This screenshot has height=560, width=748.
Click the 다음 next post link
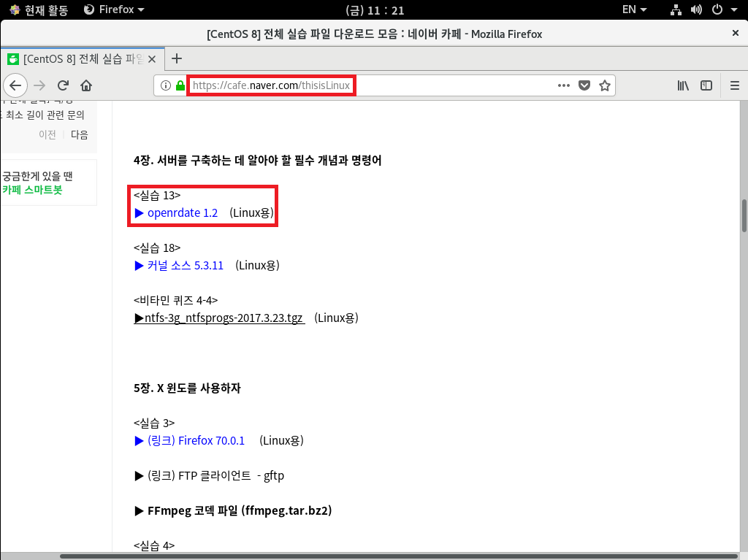point(79,134)
